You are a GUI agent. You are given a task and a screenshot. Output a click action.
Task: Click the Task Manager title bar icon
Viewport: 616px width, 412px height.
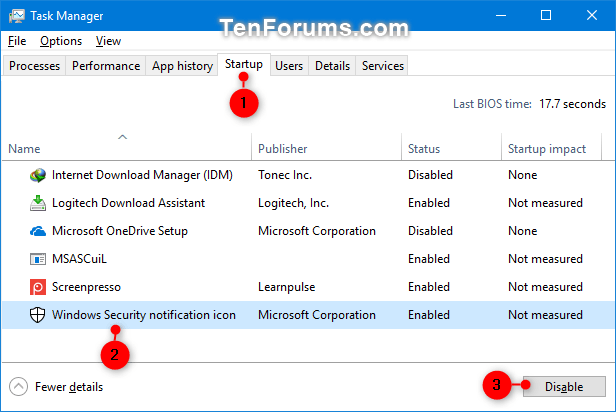click(17, 16)
